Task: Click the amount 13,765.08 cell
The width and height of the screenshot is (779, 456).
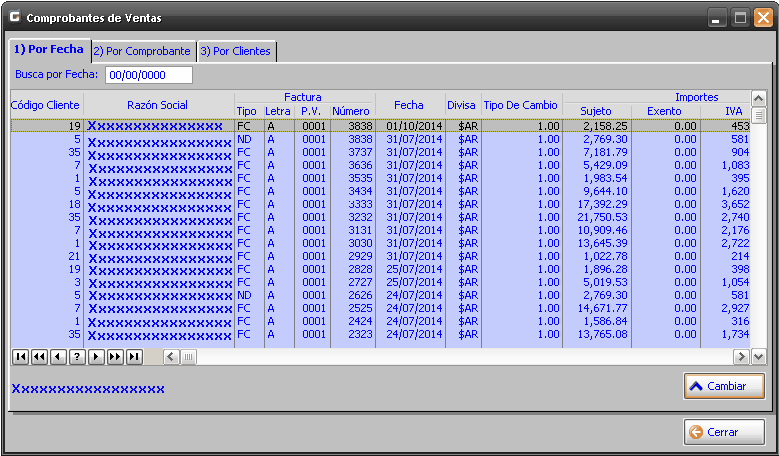Action: [597, 334]
